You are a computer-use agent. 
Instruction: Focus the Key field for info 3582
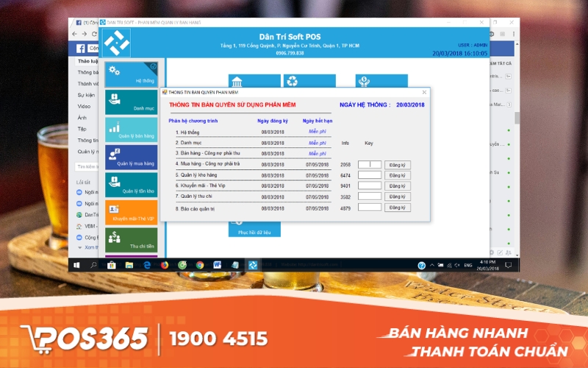370,196
